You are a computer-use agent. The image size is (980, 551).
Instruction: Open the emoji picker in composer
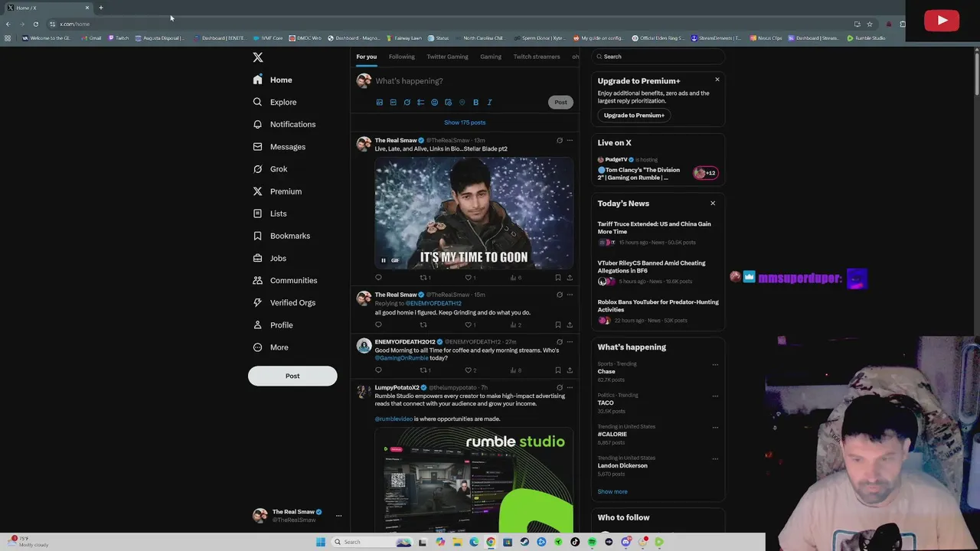tap(435, 103)
